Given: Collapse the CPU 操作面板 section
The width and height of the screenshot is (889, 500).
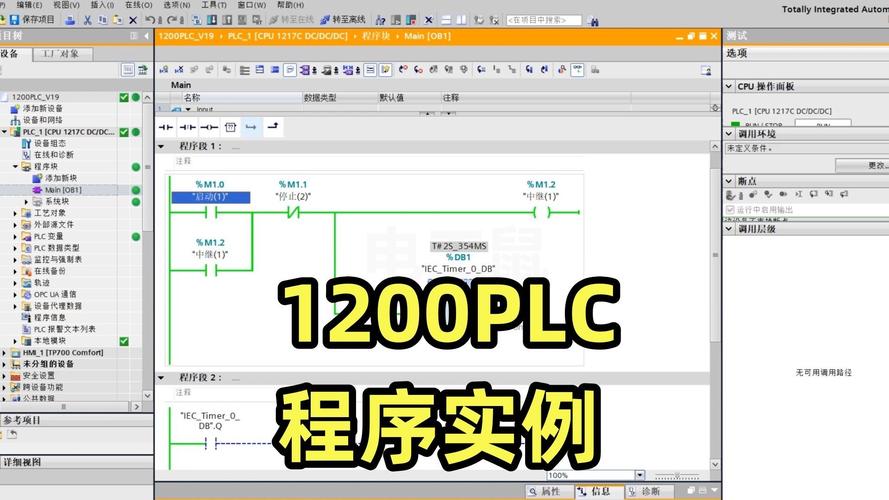Looking at the screenshot, I should click(x=729, y=86).
